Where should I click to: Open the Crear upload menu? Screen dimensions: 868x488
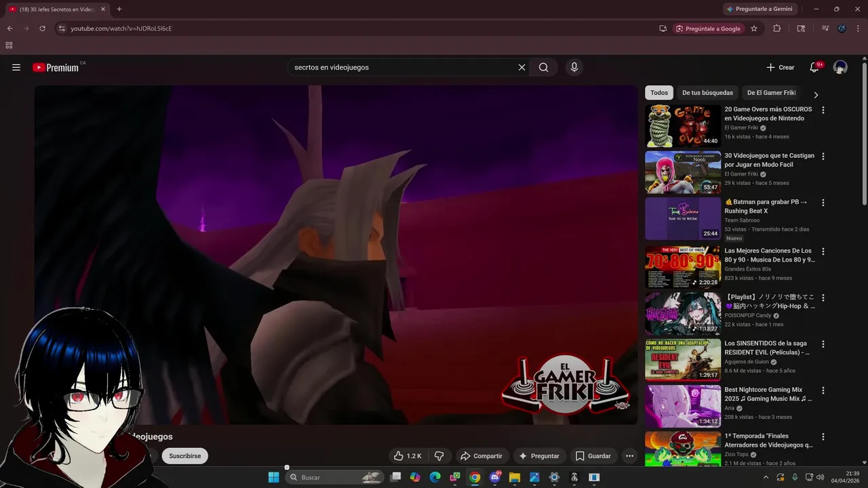780,67
